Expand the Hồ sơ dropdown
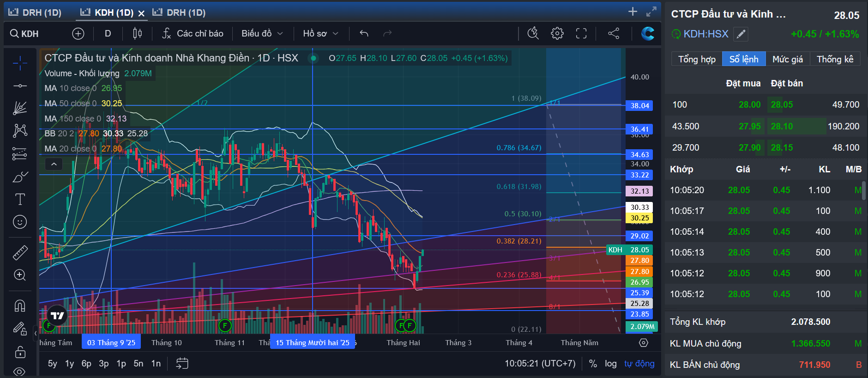The image size is (868, 378). pos(321,34)
